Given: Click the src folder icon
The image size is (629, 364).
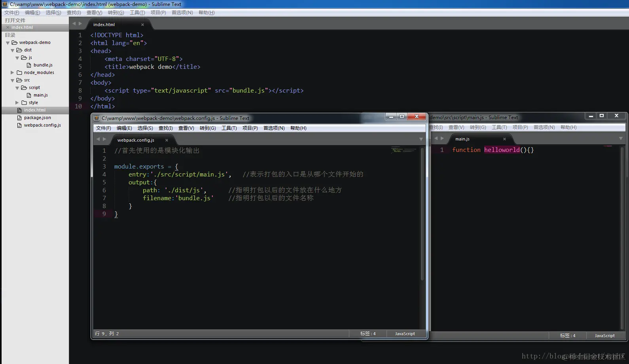Looking at the screenshot, I should (x=19, y=80).
